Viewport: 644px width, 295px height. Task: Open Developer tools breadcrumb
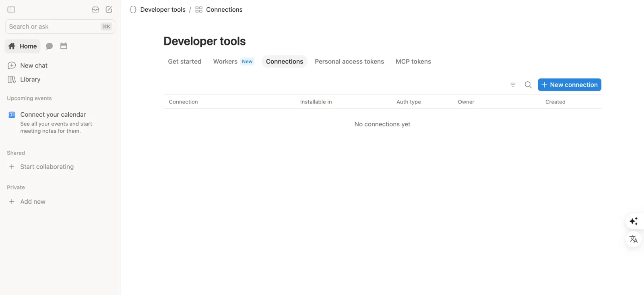163,9
